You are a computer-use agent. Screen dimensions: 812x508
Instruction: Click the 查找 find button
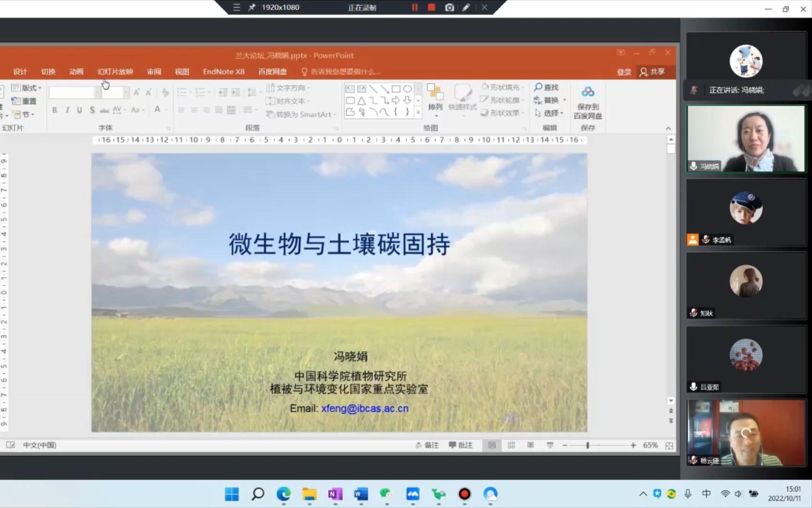[x=546, y=87]
